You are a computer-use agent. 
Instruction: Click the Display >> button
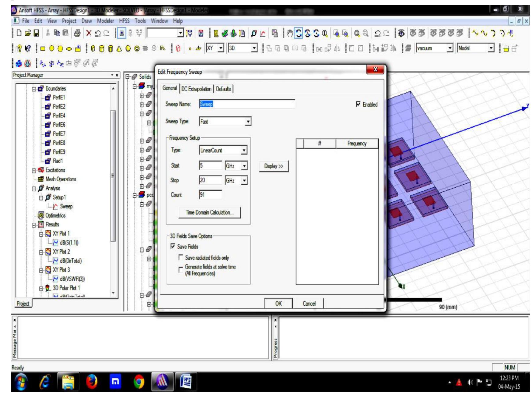point(274,166)
